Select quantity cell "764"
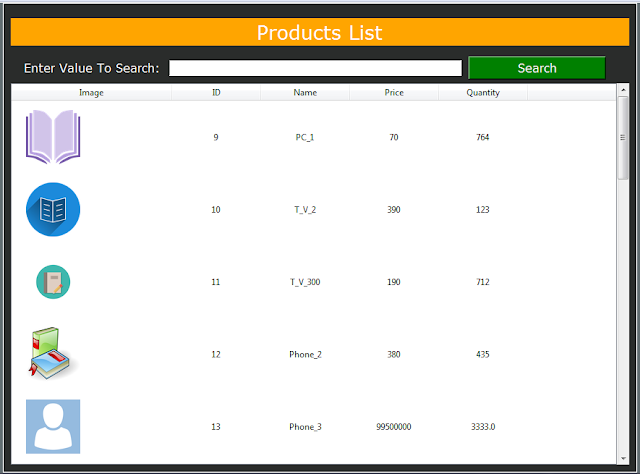 [x=483, y=137]
